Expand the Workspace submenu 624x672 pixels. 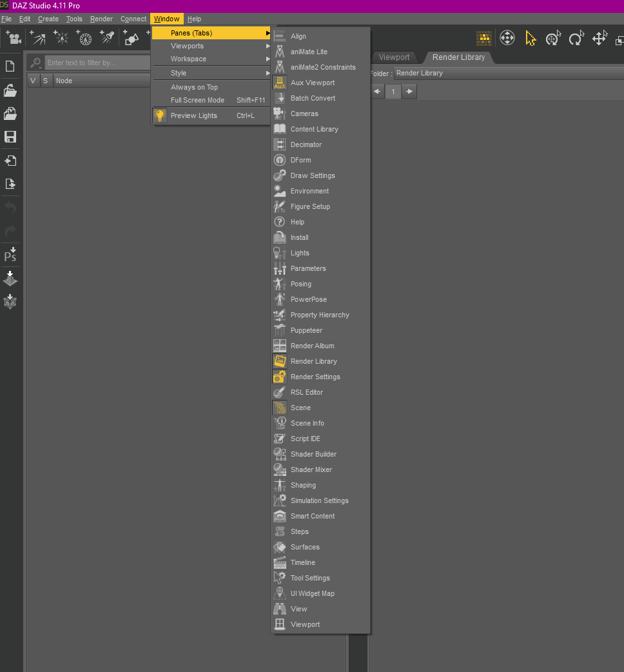point(211,59)
